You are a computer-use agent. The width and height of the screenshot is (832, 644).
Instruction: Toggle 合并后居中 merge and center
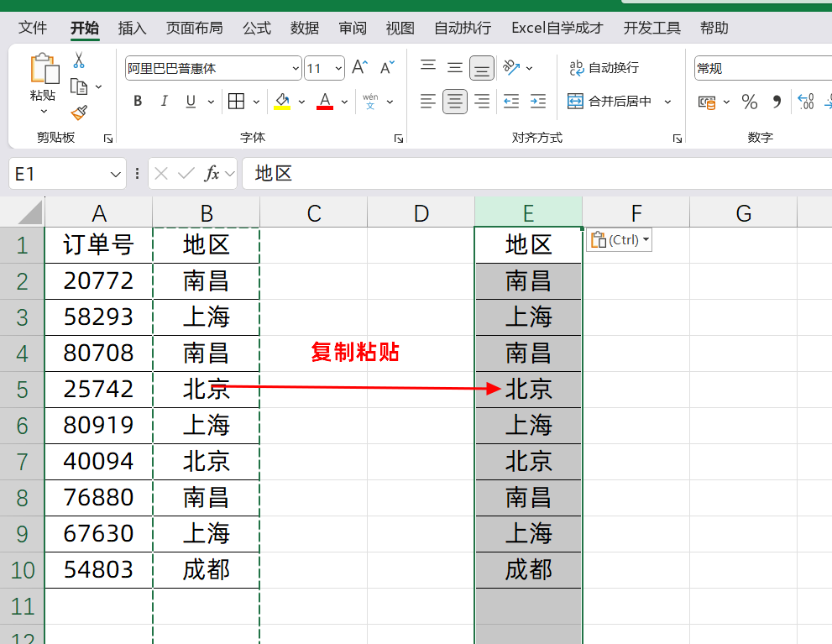pyautogui.click(x=610, y=101)
